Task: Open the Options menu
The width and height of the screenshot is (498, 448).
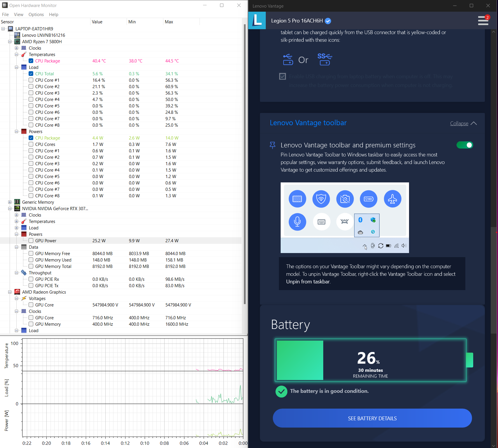Action: click(36, 15)
